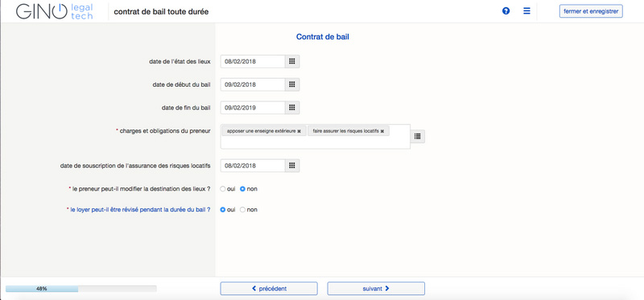The height and width of the screenshot is (300, 644).
Task: Click the 'charges et obligations du preneur' label
Action: click(x=165, y=131)
